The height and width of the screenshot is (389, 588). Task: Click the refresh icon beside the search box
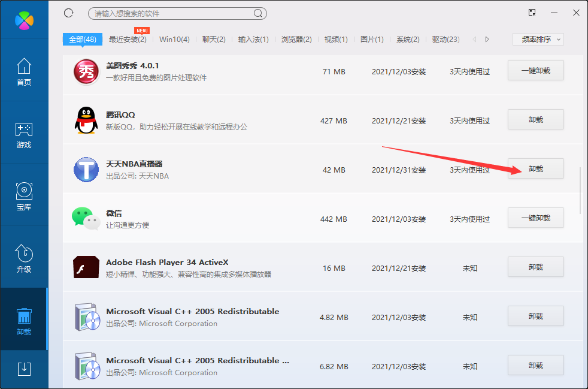pyautogui.click(x=69, y=13)
